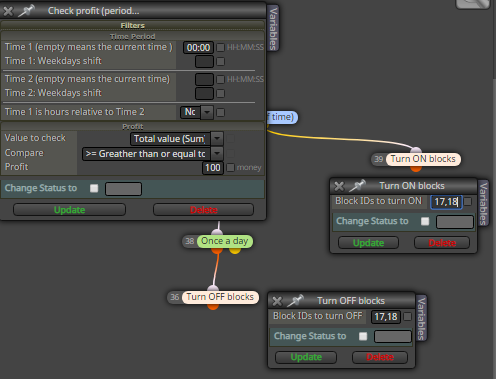The height and width of the screenshot is (379, 496).
Task: Close the Turn ON blocks panel
Action: [x=339, y=186]
